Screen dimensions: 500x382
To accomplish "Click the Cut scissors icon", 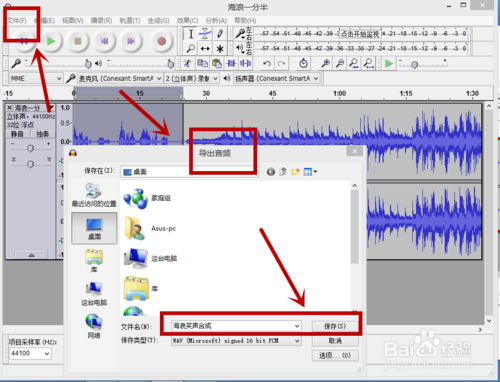I will 188,63.
